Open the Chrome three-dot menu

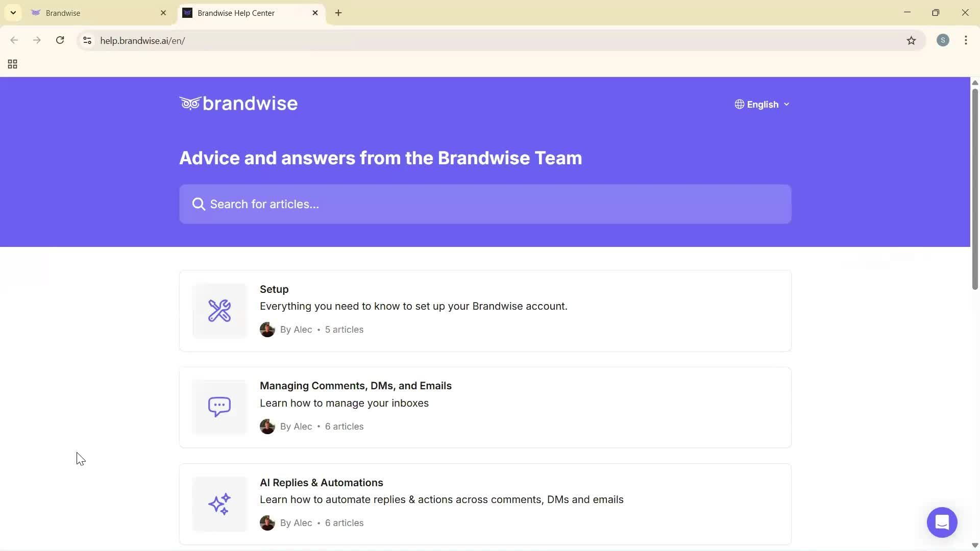(966, 40)
